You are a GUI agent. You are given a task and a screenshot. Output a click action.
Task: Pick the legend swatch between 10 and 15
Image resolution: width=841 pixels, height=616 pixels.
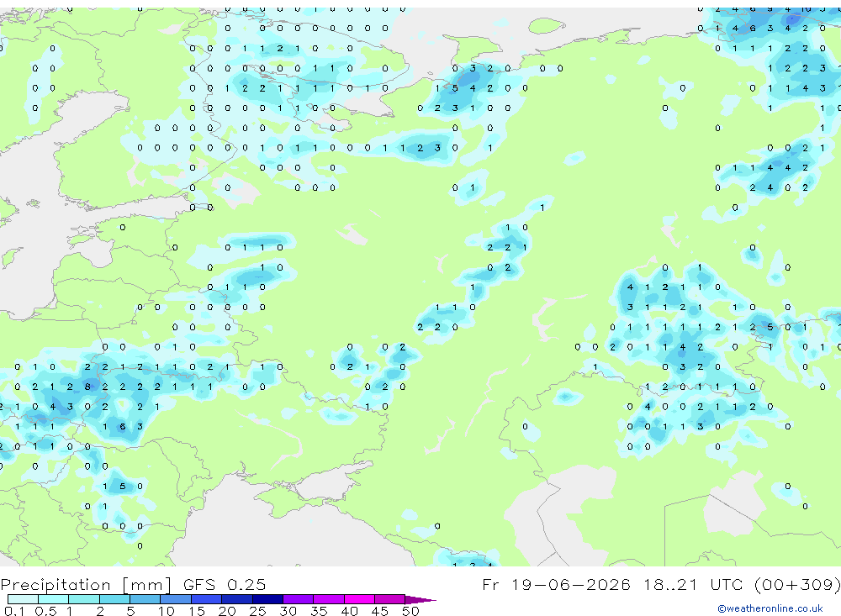coord(176,599)
